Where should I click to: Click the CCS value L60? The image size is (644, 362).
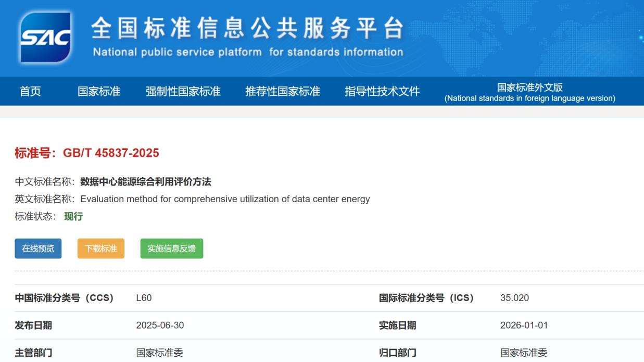(144, 298)
